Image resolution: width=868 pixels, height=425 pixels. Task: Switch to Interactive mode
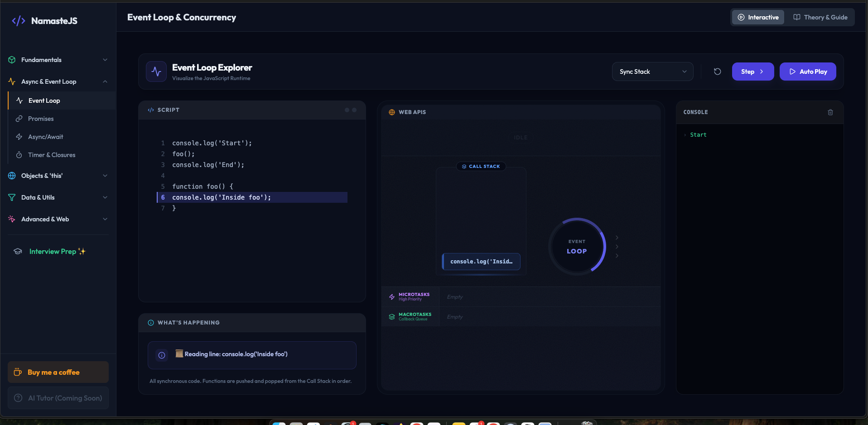[x=758, y=17]
